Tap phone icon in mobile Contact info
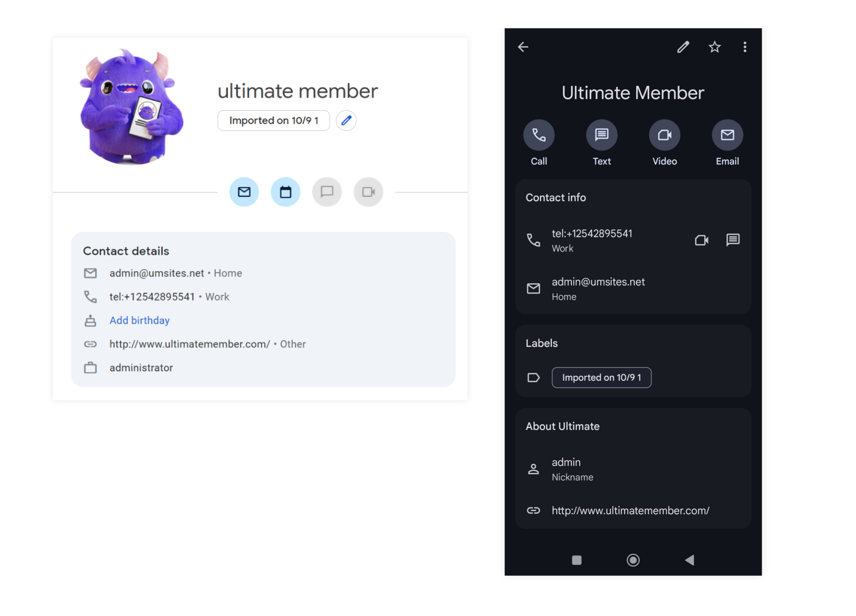Screen dimensions: 856x616 pos(533,240)
